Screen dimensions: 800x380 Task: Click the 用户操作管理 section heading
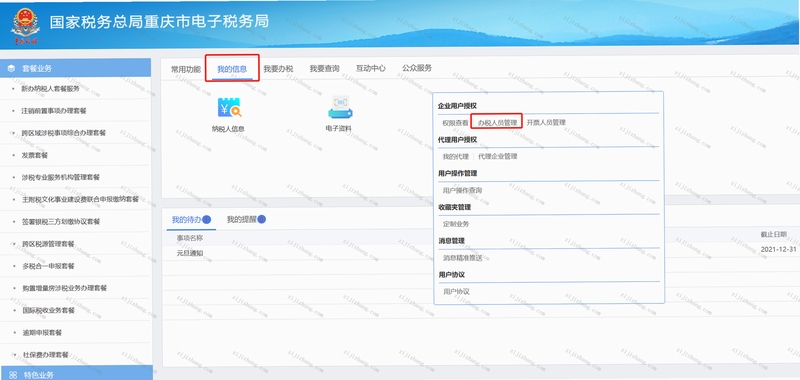click(457, 173)
